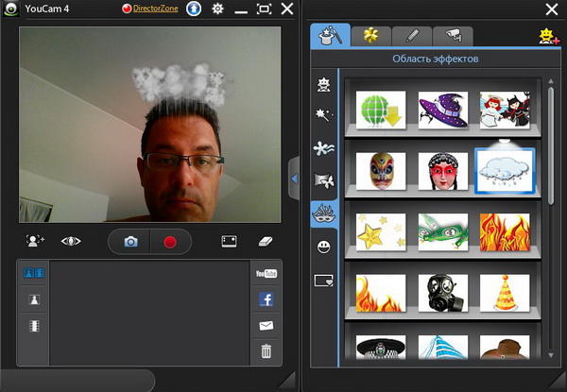Start recording with the red record button
The width and height of the screenshot is (567, 392).
(170, 242)
